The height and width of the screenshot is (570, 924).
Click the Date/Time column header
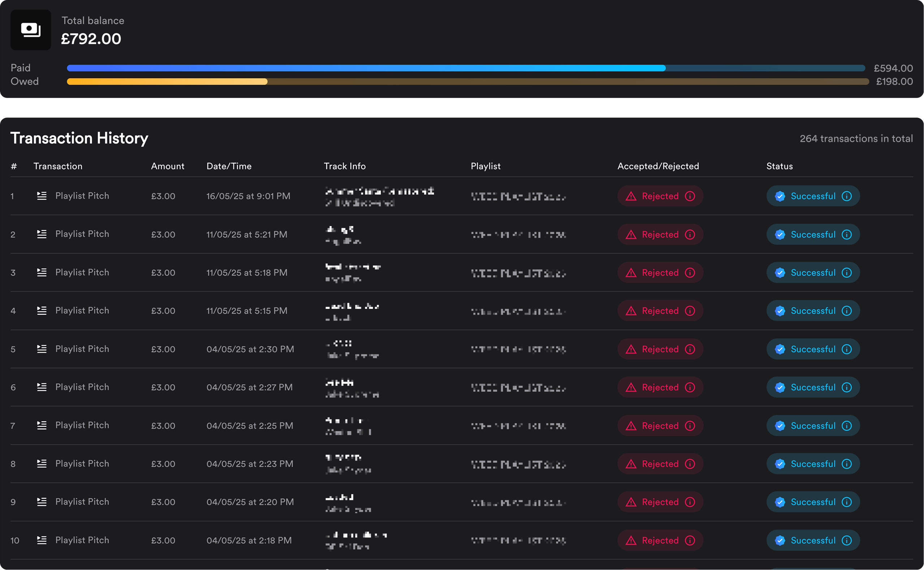point(229,166)
